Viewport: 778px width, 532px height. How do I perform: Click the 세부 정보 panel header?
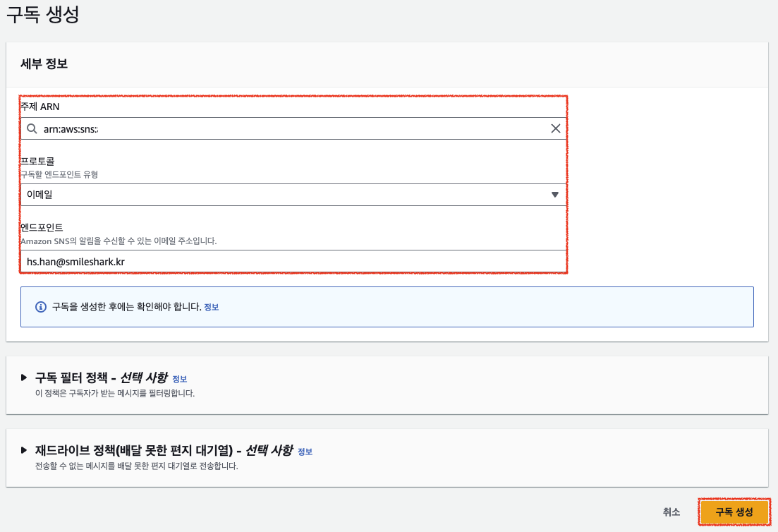(44, 64)
